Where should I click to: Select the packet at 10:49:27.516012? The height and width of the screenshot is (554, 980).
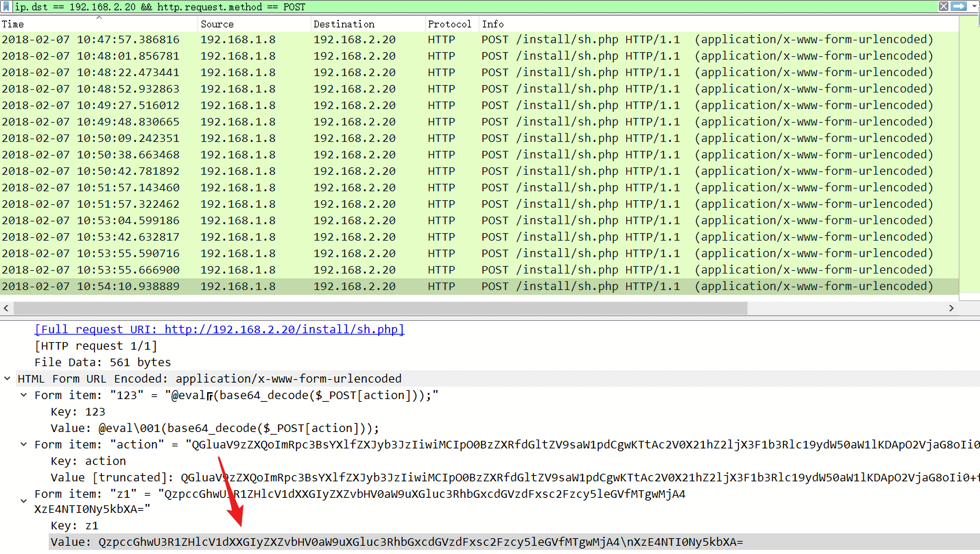[x=479, y=105]
